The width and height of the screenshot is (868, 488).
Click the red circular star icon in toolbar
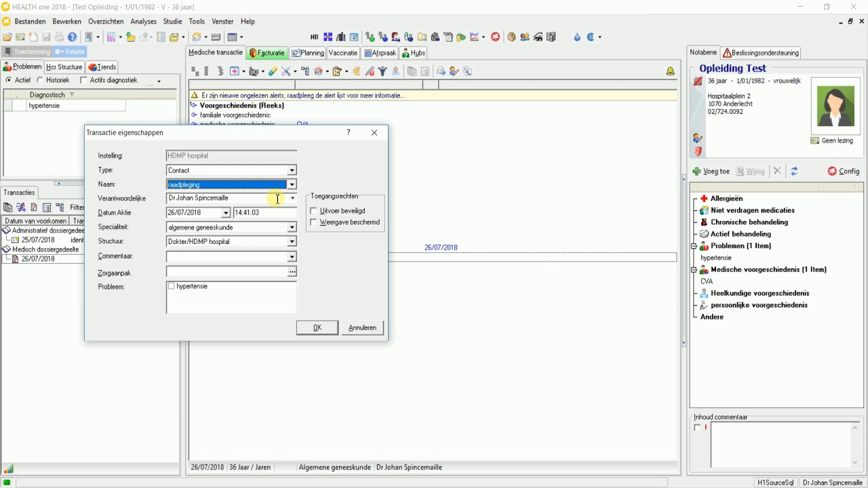pyautogui.click(x=496, y=37)
